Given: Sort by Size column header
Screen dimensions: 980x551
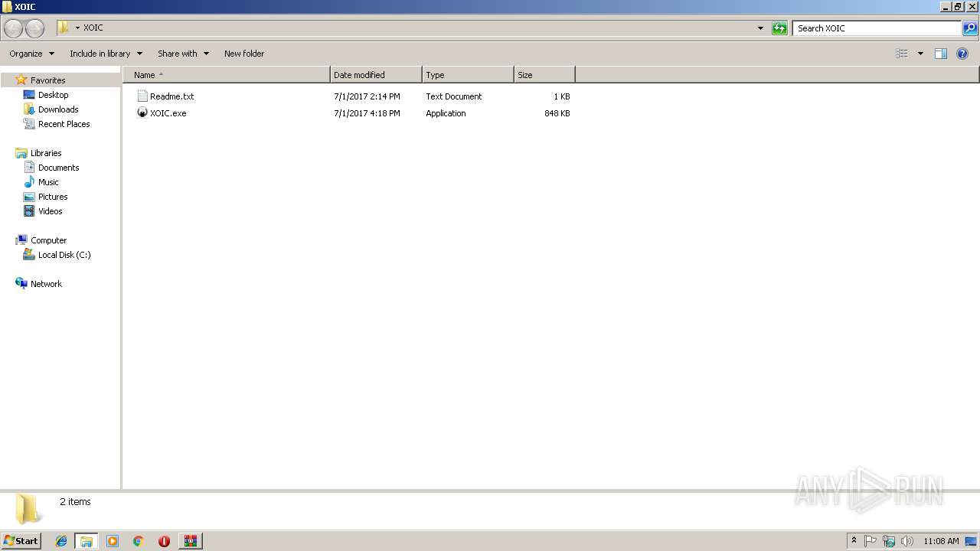Looking at the screenshot, I should [544, 75].
